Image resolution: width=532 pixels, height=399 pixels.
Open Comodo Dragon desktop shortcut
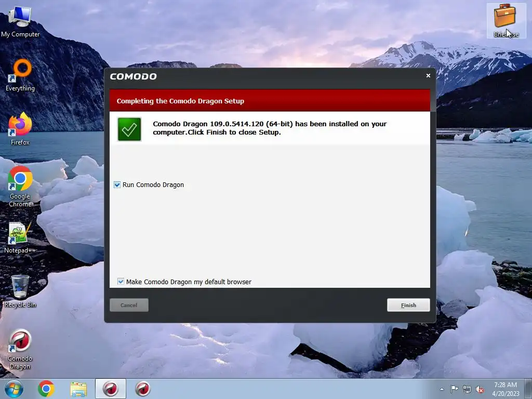pos(20,349)
